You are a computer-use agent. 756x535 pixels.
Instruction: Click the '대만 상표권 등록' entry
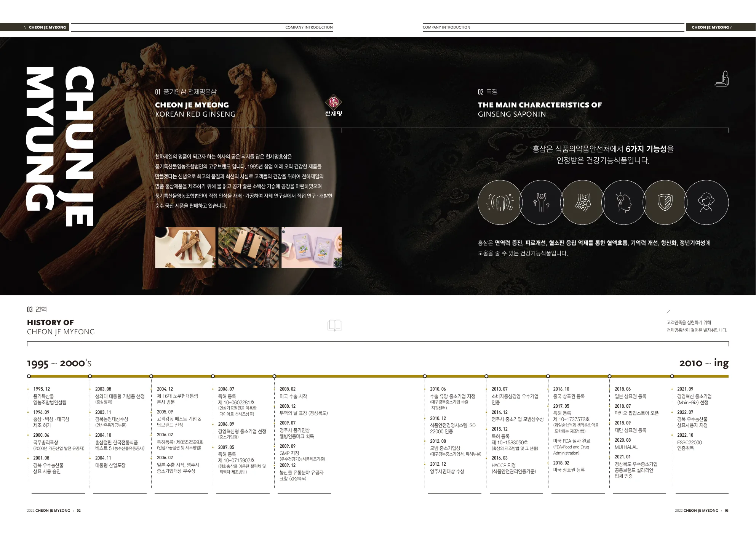pyautogui.click(x=630, y=430)
